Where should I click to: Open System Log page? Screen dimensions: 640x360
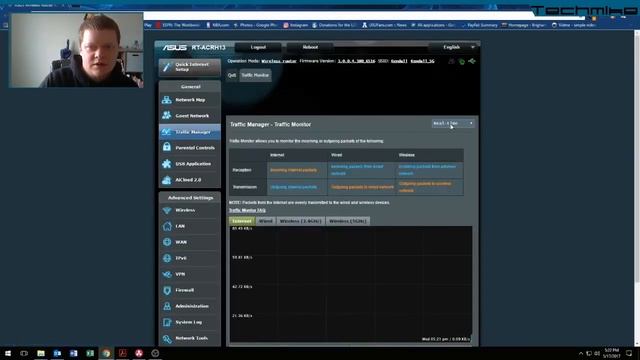[x=190, y=322]
